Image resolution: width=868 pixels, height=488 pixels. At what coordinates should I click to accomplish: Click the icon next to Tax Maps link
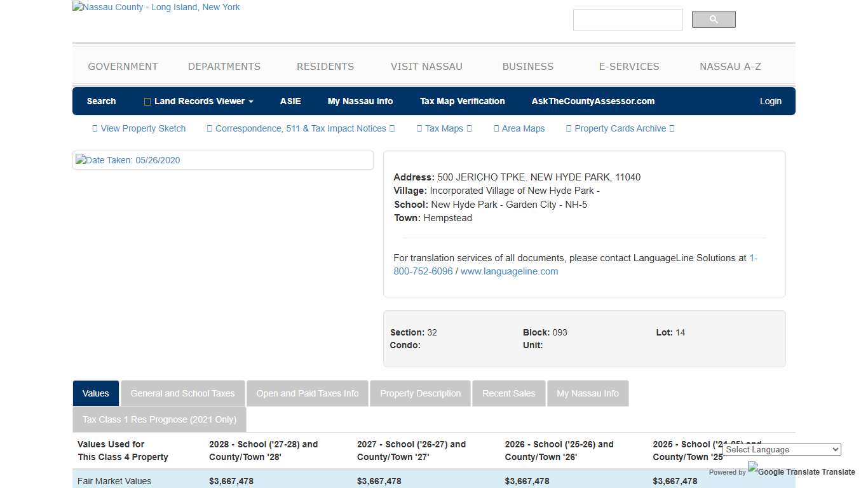point(419,128)
